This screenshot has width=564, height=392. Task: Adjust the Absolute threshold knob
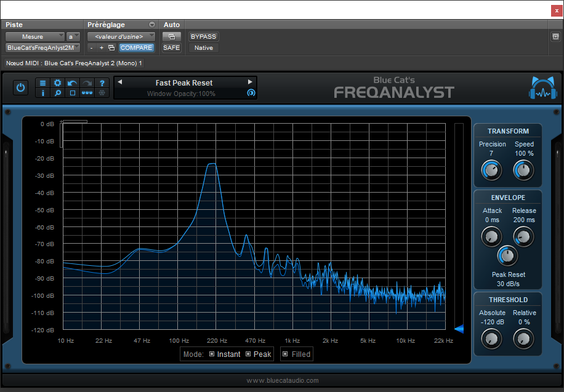click(491, 338)
